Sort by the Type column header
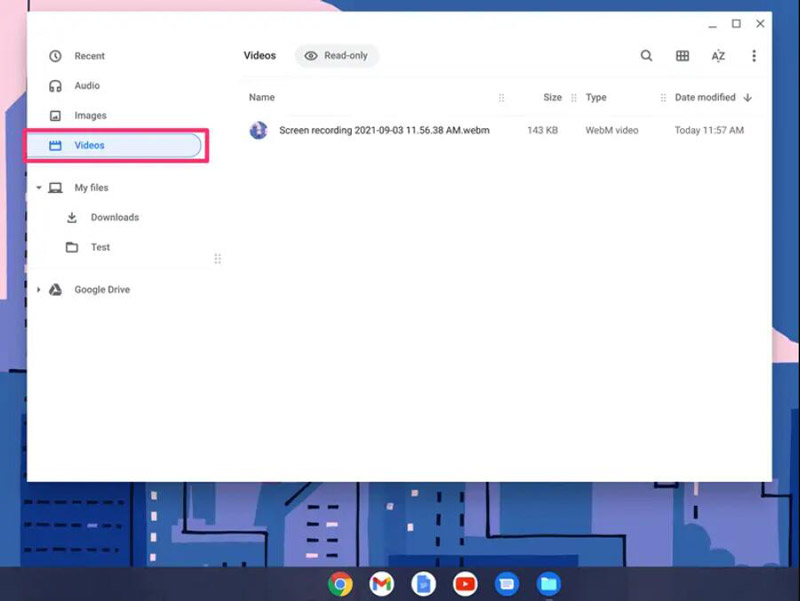Screen dimensions: 800x601 click(596, 97)
